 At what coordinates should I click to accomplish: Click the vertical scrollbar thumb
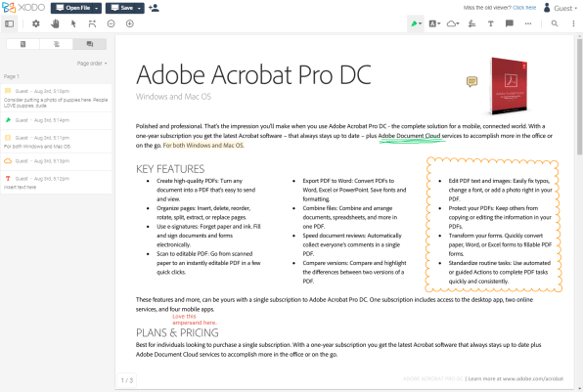coord(579,96)
